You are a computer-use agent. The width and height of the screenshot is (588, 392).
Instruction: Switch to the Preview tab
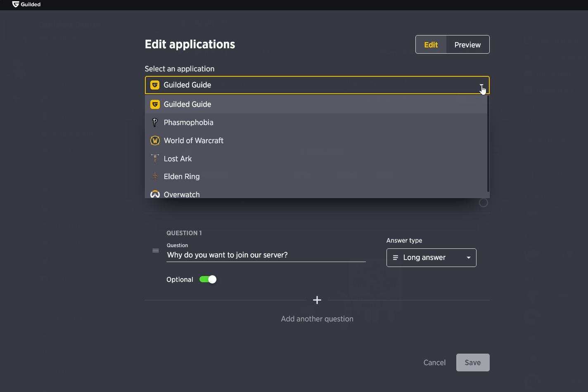[x=468, y=45]
